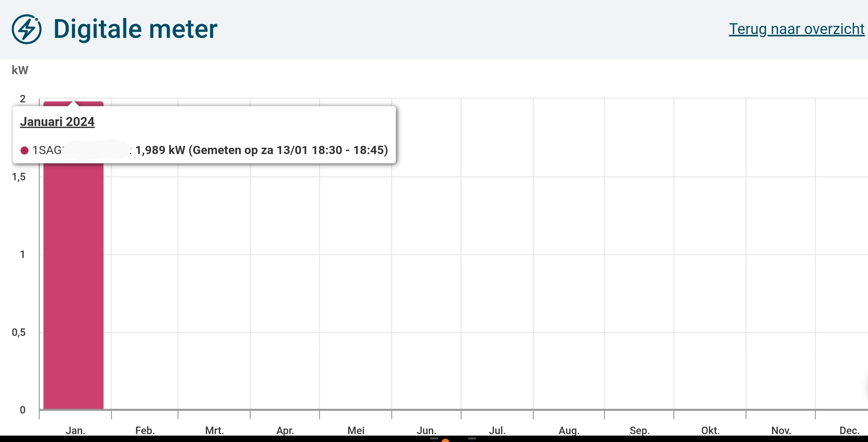Click the kW unit label
Viewport: 868px width, 442px height.
coord(20,70)
